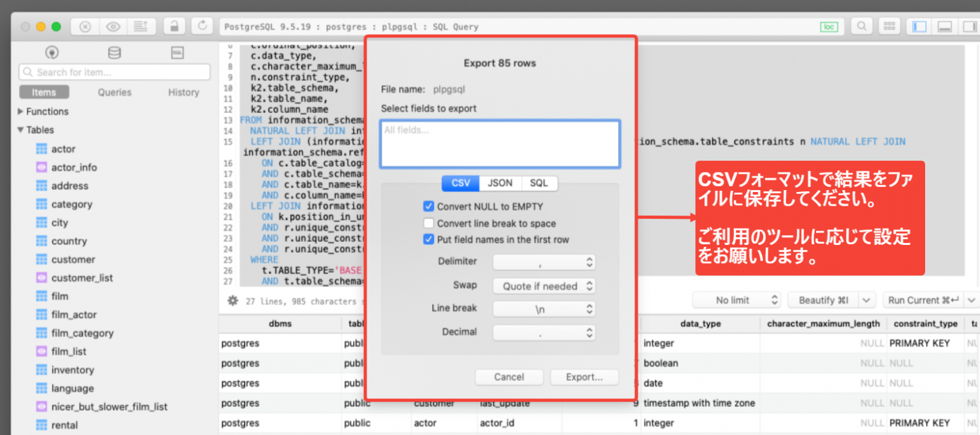Click the Export... button
The width and height of the screenshot is (980, 435).
[584, 377]
